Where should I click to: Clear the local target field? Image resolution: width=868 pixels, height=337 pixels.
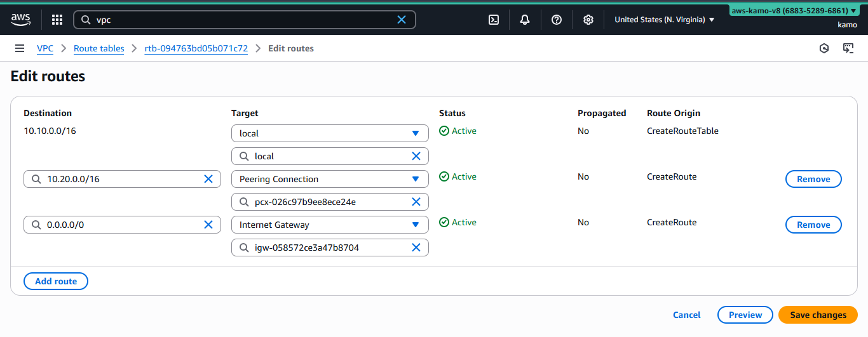click(x=416, y=156)
